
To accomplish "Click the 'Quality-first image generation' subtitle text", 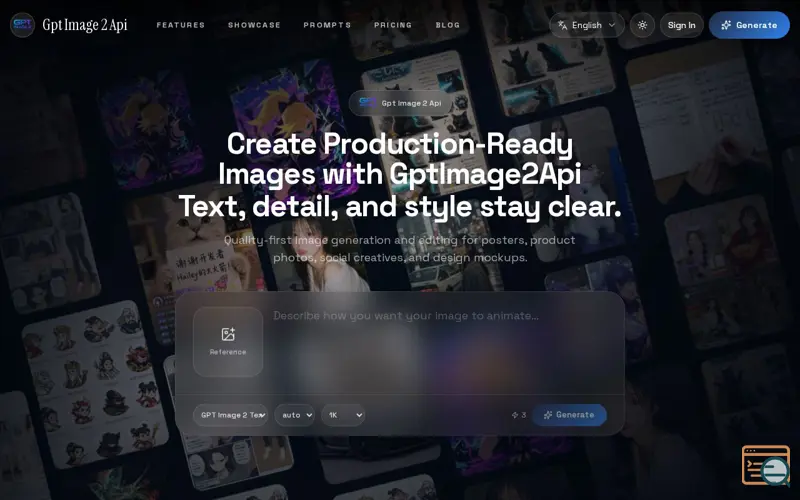I will [400, 248].
